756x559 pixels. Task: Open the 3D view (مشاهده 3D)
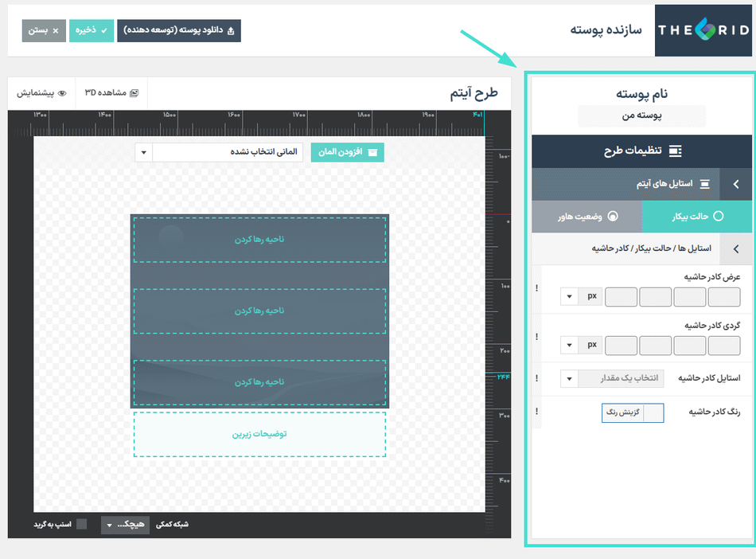tap(111, 93)
